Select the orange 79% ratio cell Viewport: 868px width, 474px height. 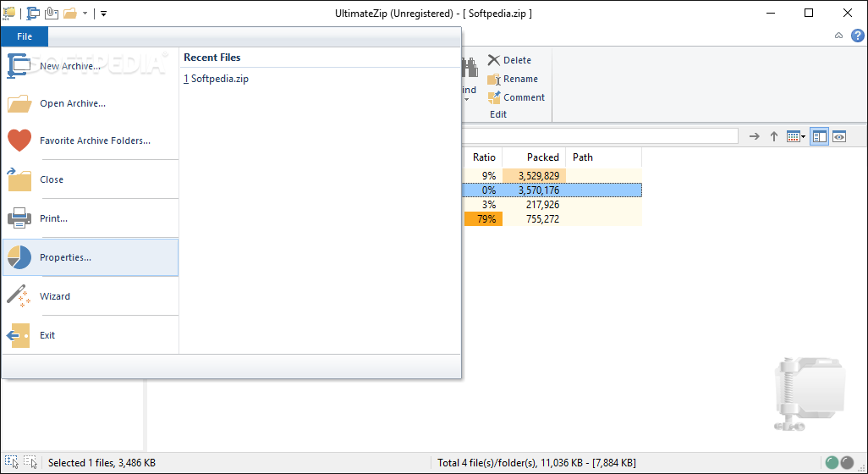[x=483, y=218]
